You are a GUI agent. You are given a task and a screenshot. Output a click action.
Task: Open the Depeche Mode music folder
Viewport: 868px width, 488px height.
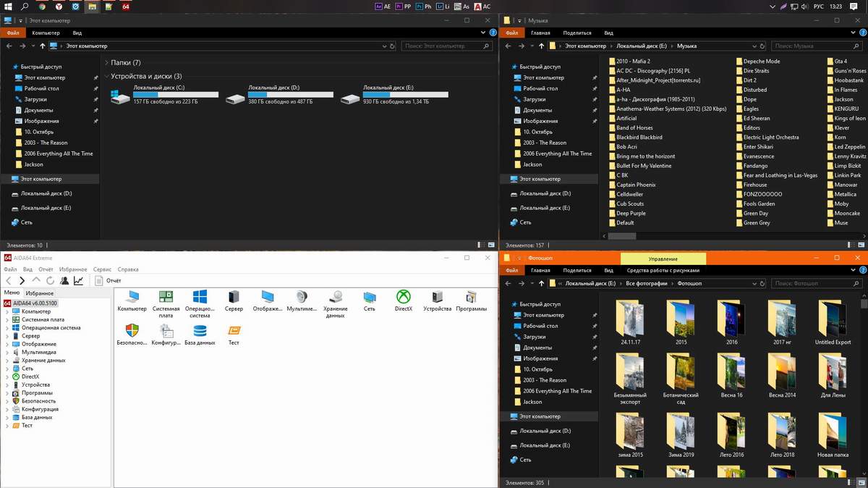tap(761, 62)
